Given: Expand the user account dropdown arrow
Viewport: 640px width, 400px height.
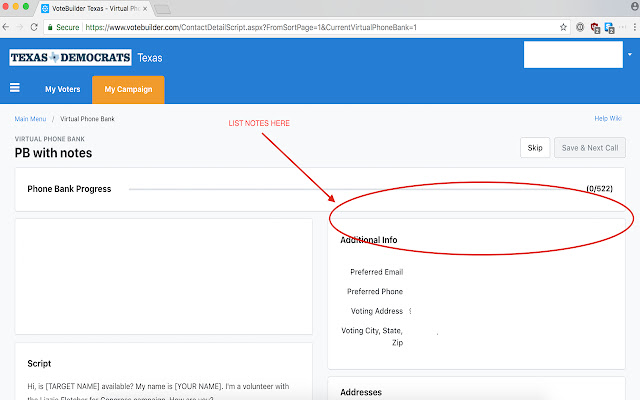Looking at the screenshot, I should (630, 54).
